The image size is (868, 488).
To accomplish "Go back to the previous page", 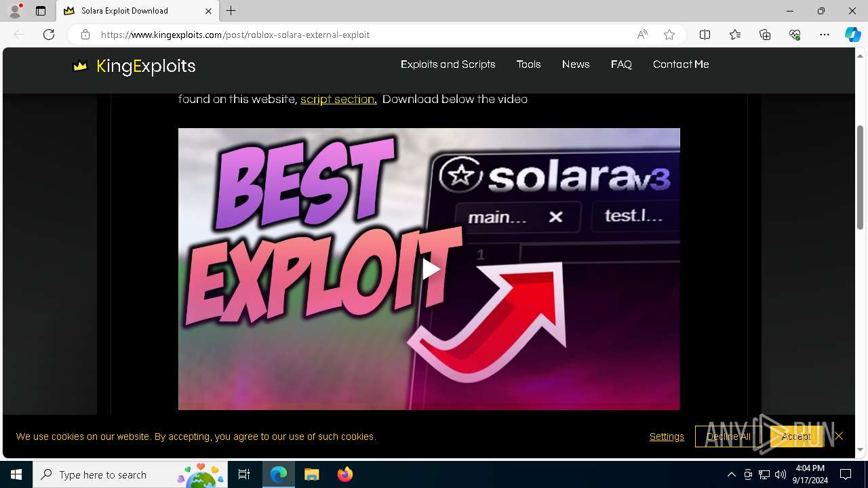I will pyautogui.click(x=19, y=35).
